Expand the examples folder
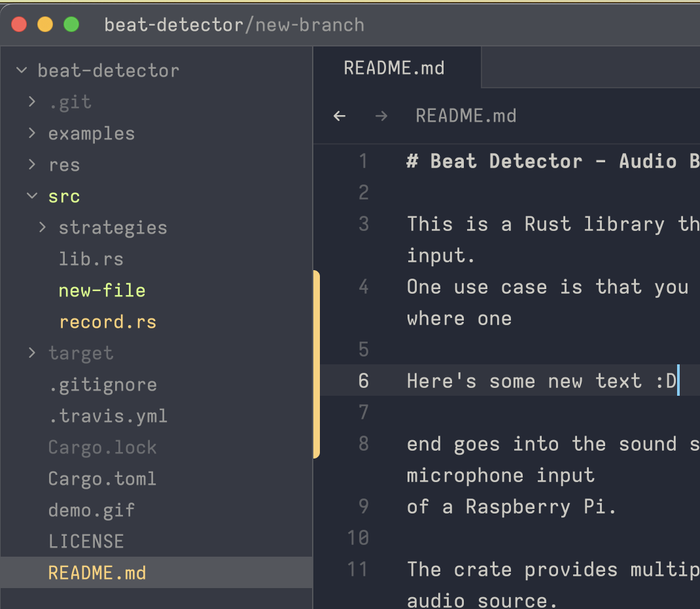700x609 pixels. 32,133
